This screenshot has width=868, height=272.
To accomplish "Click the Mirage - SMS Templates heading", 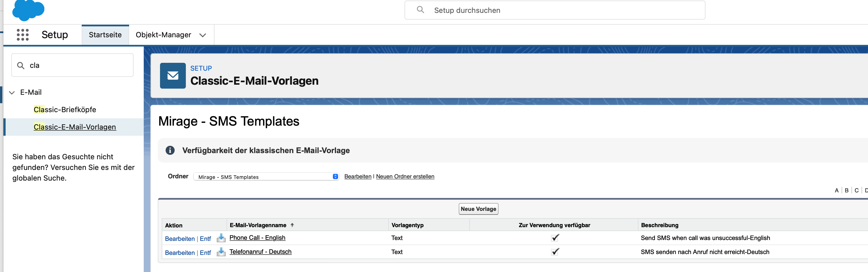I will (x=229, y=121).
